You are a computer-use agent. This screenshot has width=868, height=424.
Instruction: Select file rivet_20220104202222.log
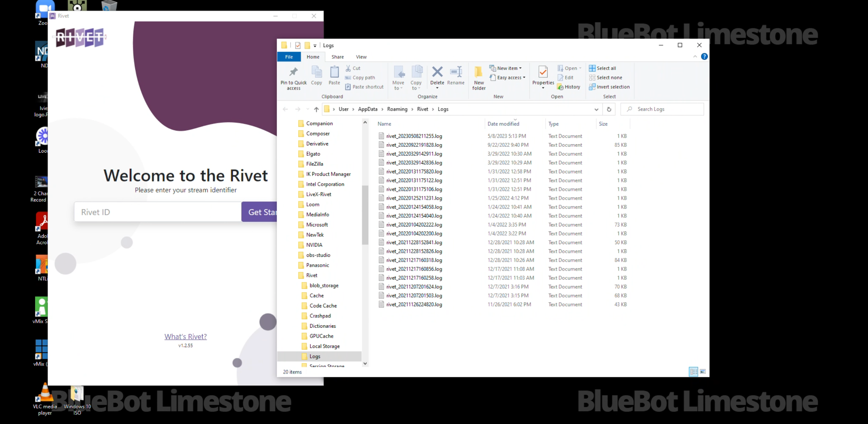coord(414,225)
